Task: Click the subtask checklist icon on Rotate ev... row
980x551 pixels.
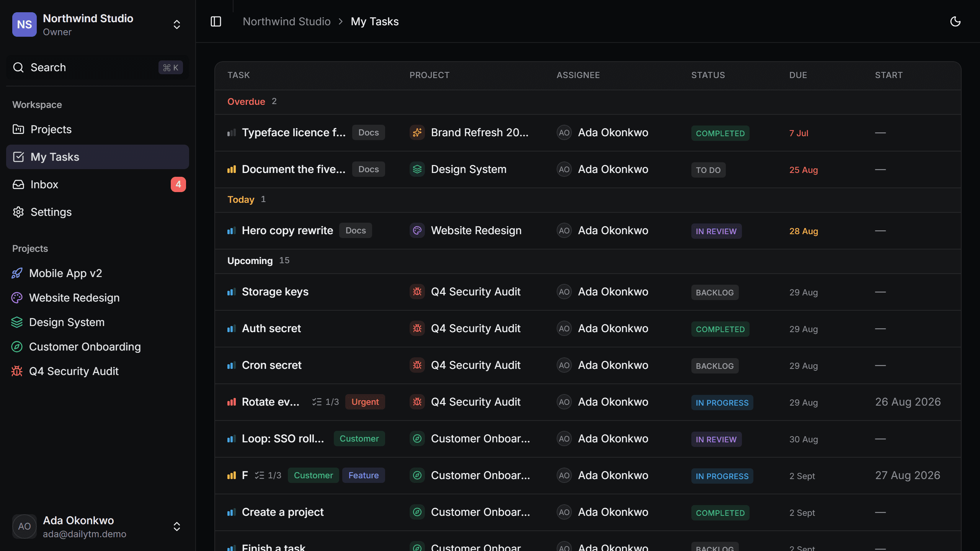Action: [x=317, y=402]
